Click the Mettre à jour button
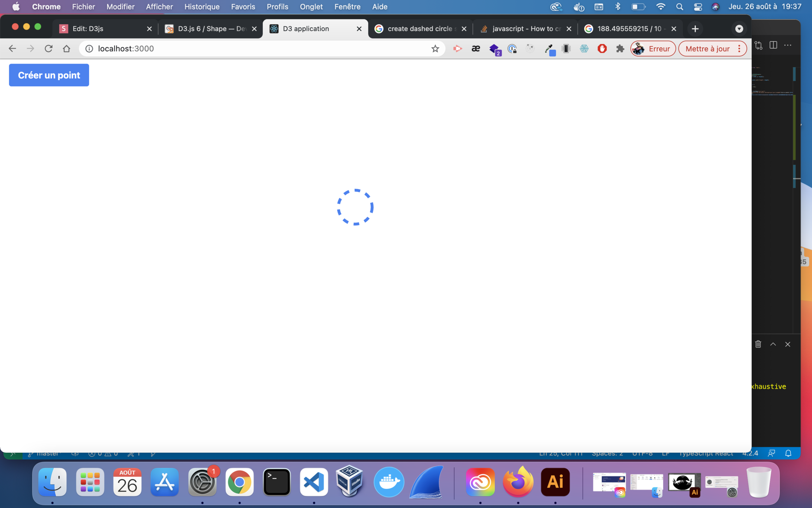This screenshot has height=508, width=812. (x=707, y=49)
